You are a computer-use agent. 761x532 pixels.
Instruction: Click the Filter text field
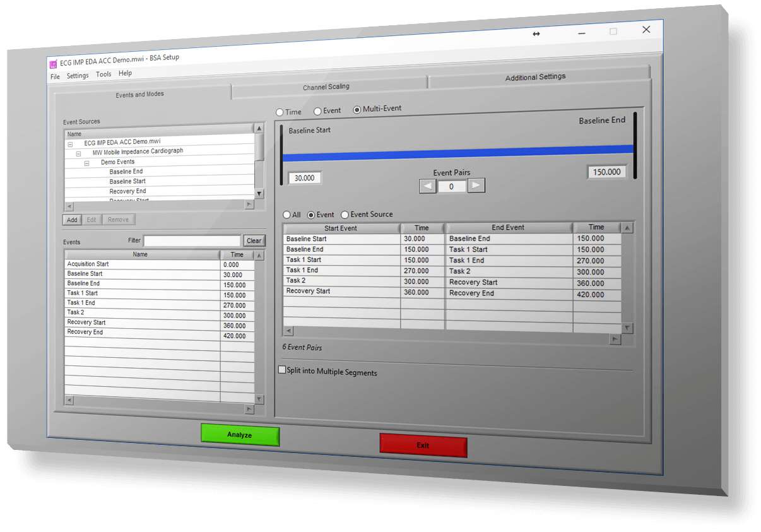pos(192,240)
